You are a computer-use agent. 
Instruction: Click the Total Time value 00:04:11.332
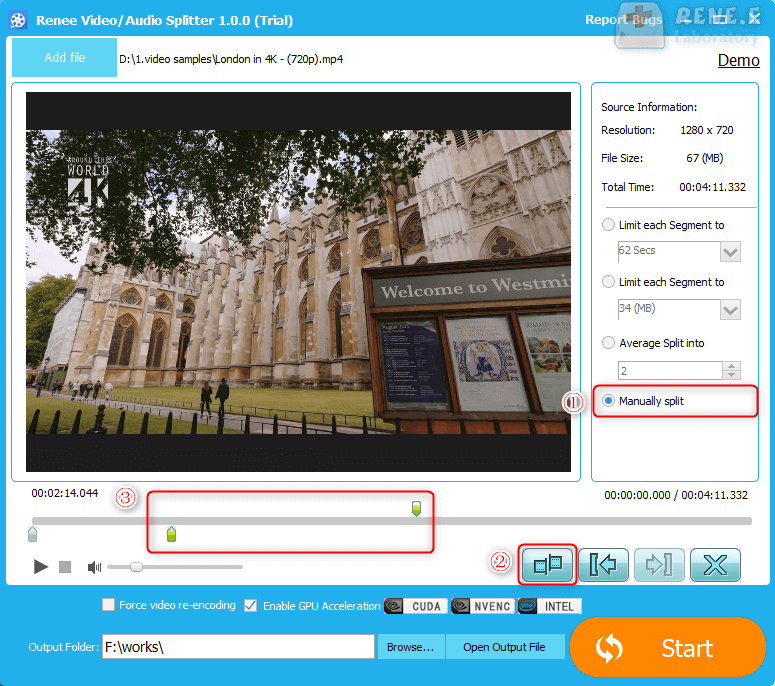[x=712, y=187]
